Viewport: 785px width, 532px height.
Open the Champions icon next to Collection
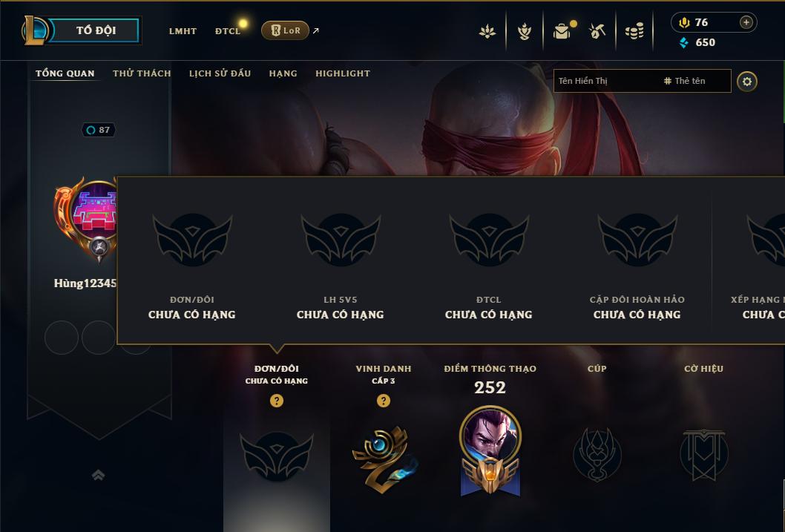pos(524,31)
